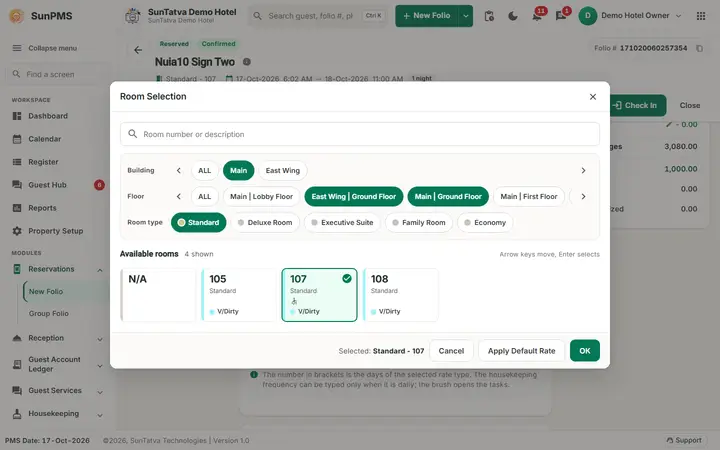
Task: Click the Cancel button
Action: point(451,351)
